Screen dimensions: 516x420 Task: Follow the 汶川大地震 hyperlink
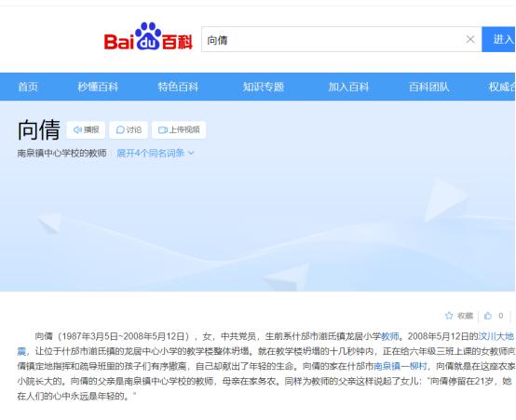coord(496,336)
